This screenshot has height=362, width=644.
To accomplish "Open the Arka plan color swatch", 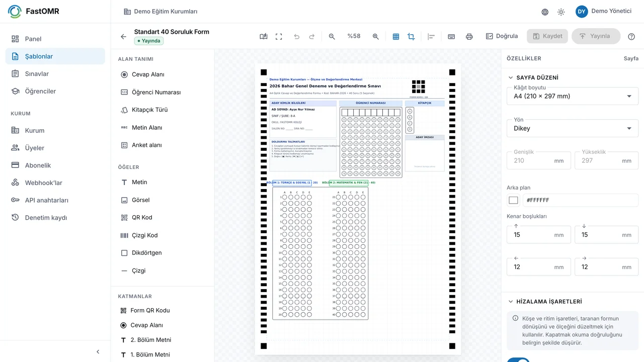I will tap(513, 200).
